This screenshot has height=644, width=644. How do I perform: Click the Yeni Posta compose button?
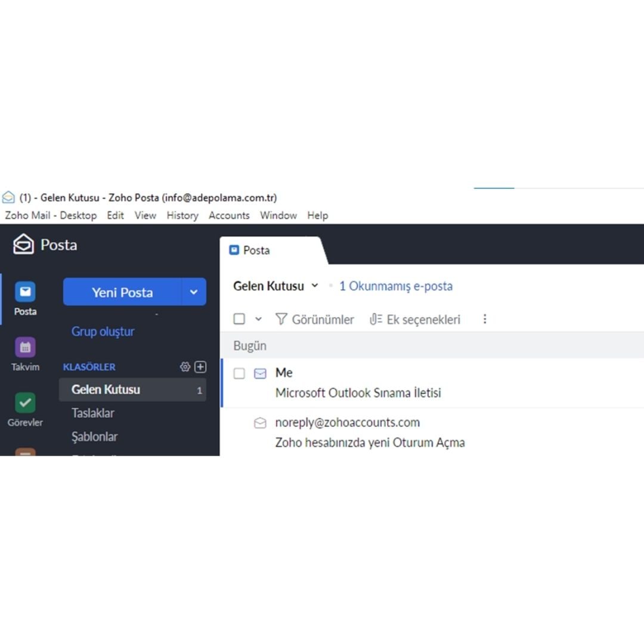point(122,292)
